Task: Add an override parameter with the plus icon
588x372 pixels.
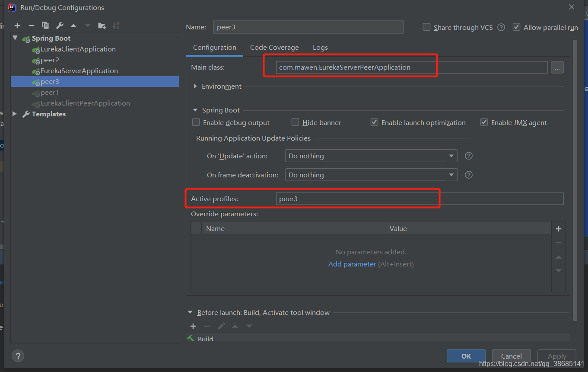Action: 559,229
